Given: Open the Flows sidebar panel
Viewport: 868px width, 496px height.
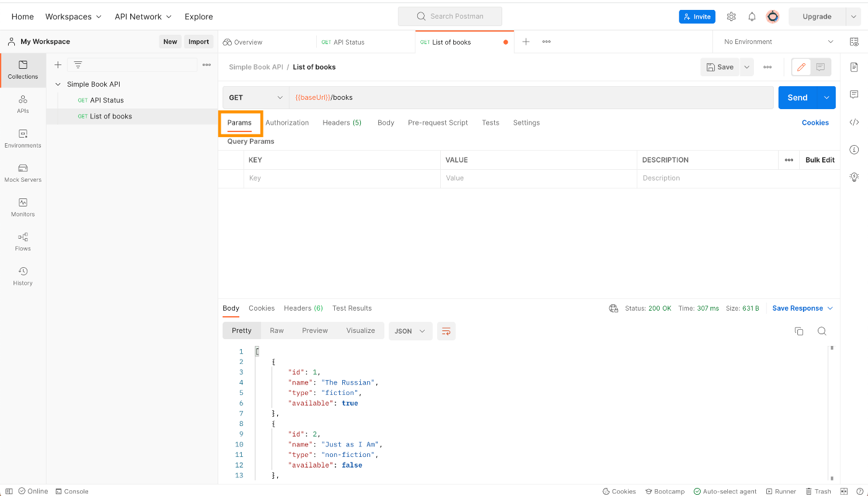Looking at the screenshot, I should (x=23, y=242).
